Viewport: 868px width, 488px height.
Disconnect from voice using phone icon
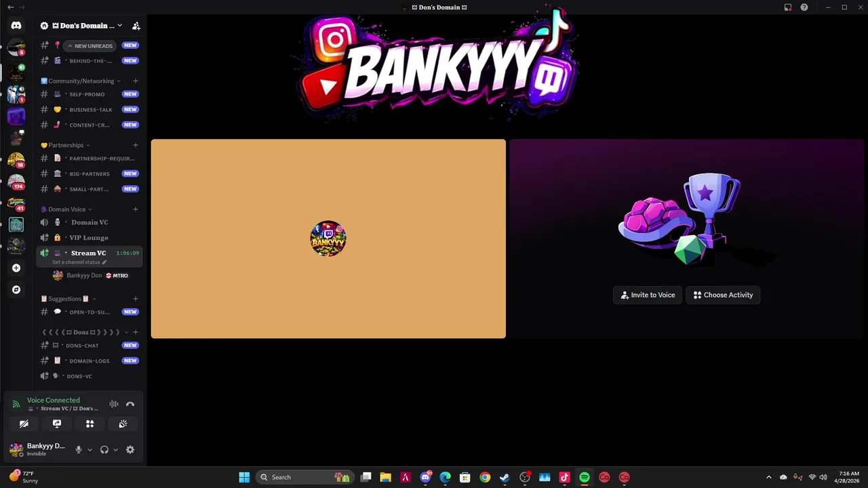[130, 404]
